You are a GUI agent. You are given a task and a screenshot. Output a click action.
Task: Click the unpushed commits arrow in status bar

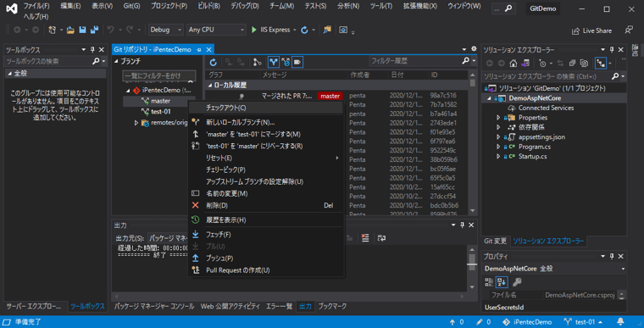tap(456, 322)
